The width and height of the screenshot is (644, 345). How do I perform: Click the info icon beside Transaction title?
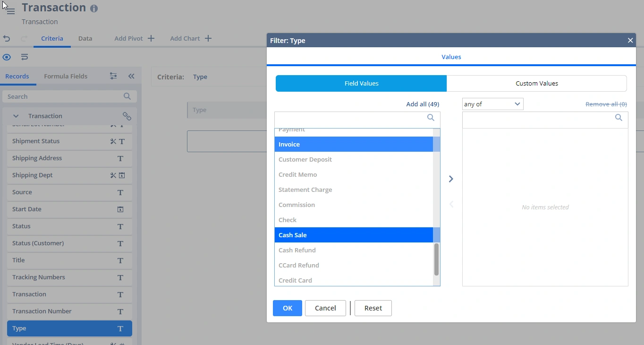94,9
